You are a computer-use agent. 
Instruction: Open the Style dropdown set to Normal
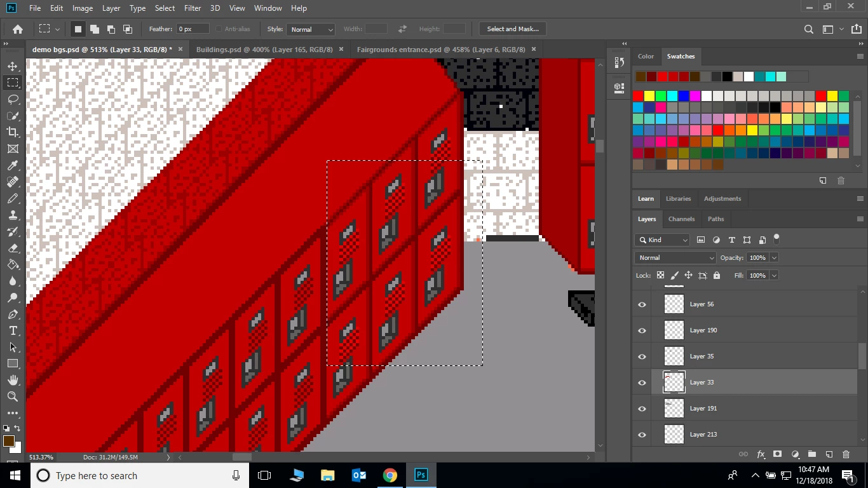click(311, 29)
